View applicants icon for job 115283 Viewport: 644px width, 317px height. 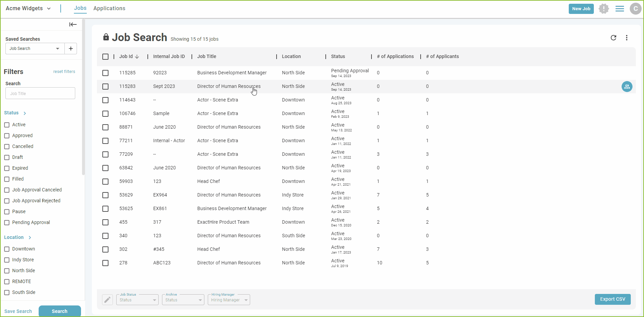(x=627, y=87)
